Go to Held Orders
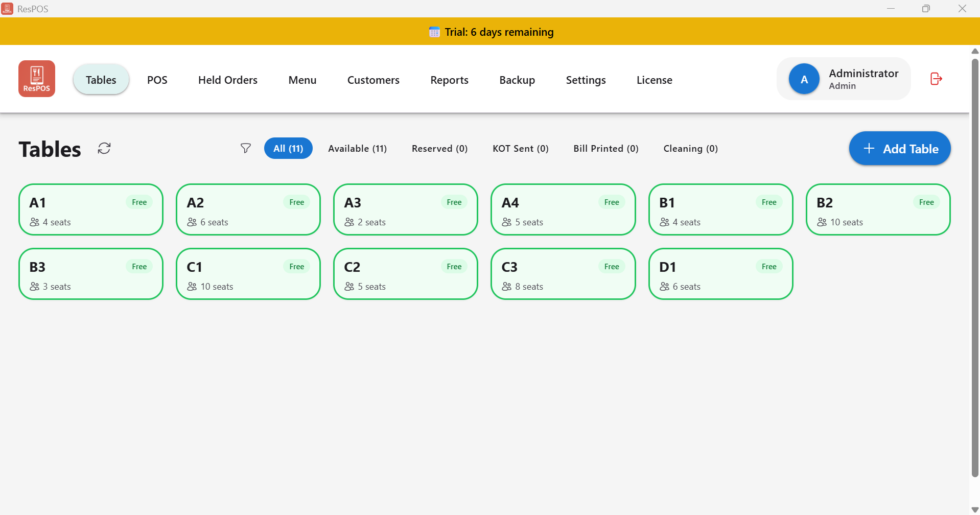This screenshot has height=515, width=980. tap(228, 80)
